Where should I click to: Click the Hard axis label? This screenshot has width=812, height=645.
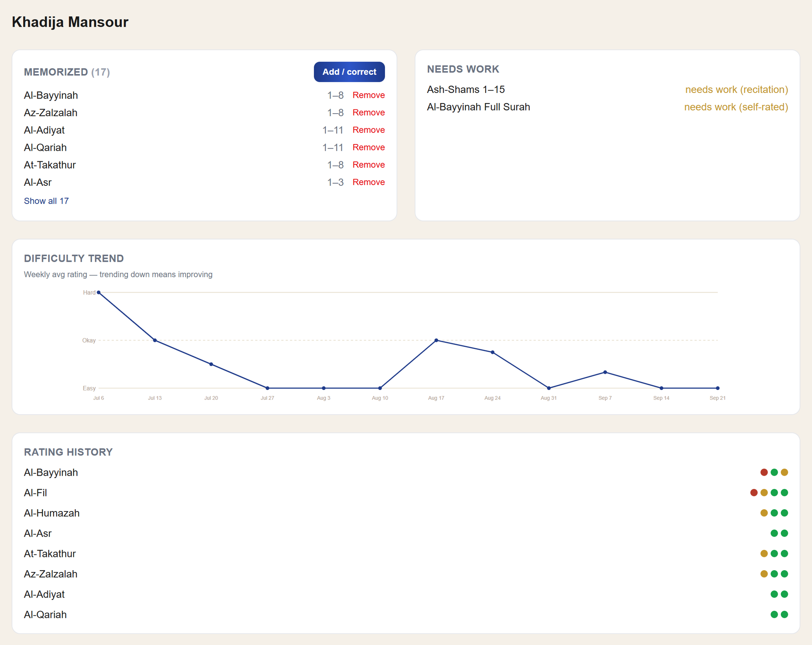(x=89, y=292)
